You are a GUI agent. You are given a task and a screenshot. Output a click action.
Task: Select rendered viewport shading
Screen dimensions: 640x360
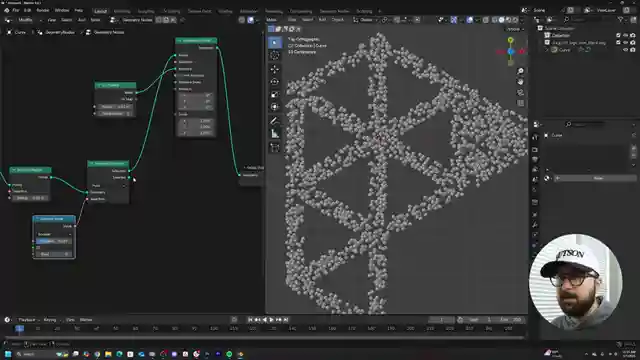(516, 20)
